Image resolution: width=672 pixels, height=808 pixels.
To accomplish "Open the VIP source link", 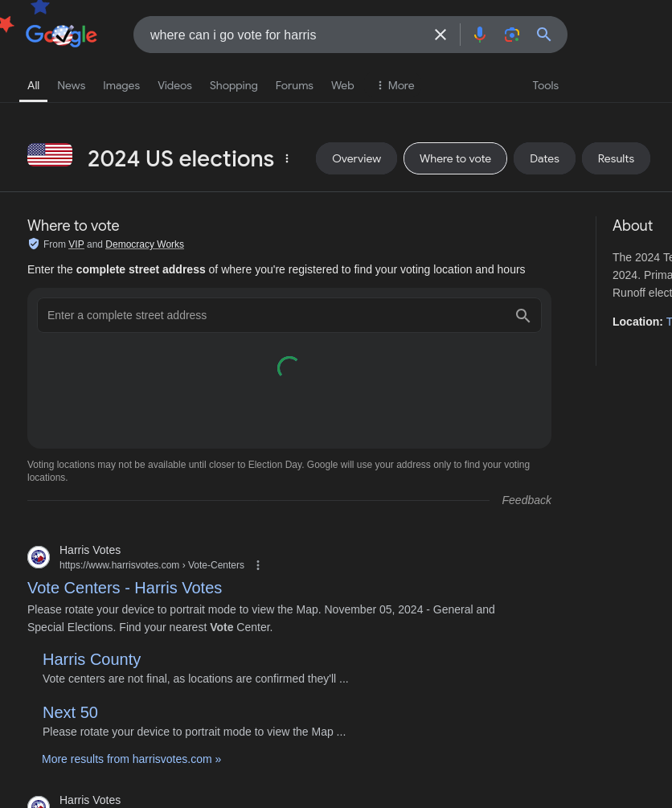I will (x=76, y=244).
